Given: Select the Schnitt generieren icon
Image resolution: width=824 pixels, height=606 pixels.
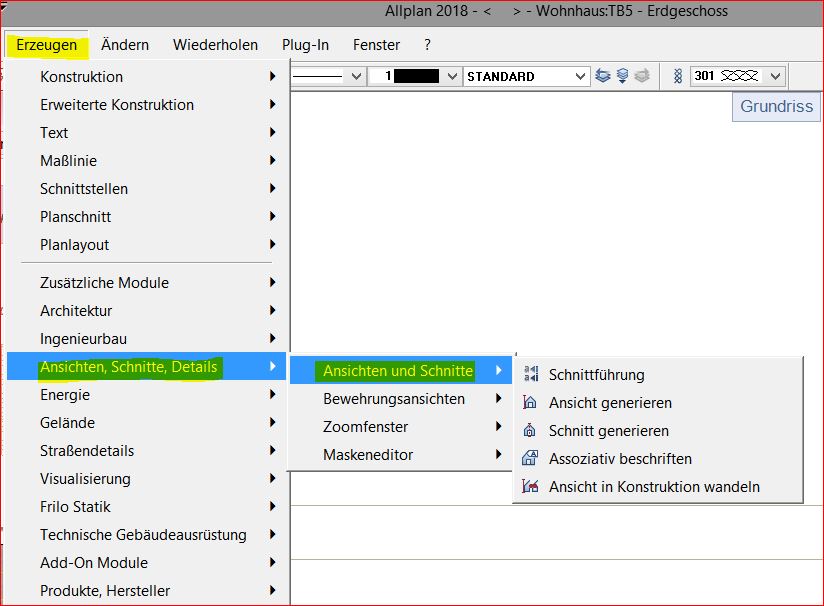Looking at the screenshot, I should [x=531, y=431].
